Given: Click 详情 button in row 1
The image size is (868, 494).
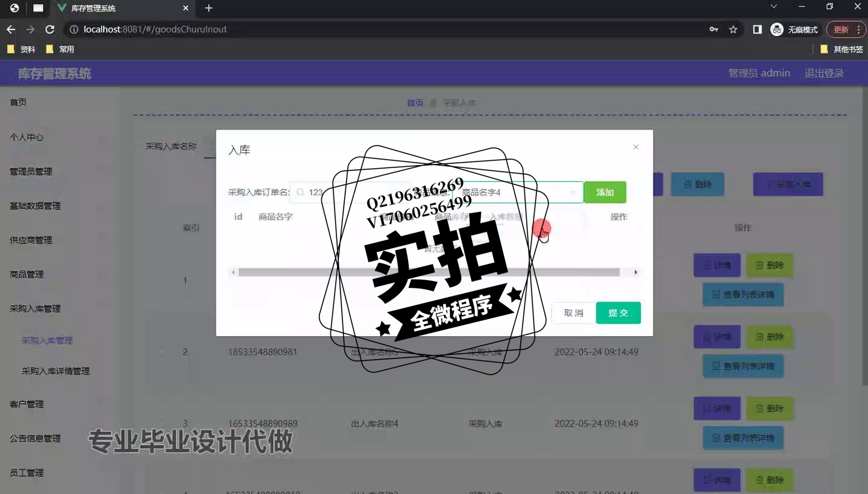Looking at the screenshot, I should click(x=717, y=265).
